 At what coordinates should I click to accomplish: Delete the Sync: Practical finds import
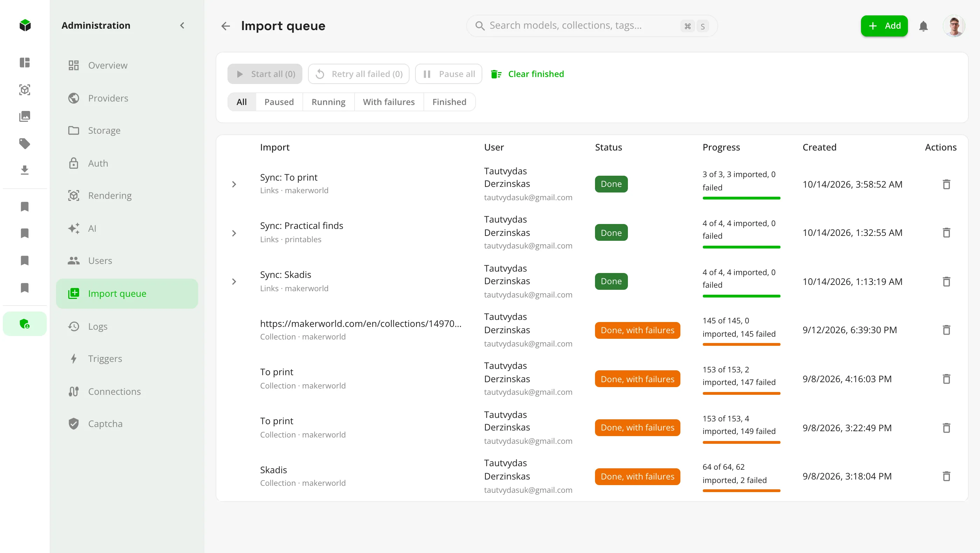tap(946, 232)
